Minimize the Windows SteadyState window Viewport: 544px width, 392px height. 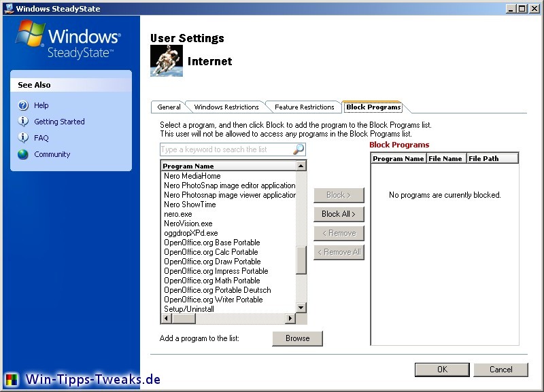point(511,9)
